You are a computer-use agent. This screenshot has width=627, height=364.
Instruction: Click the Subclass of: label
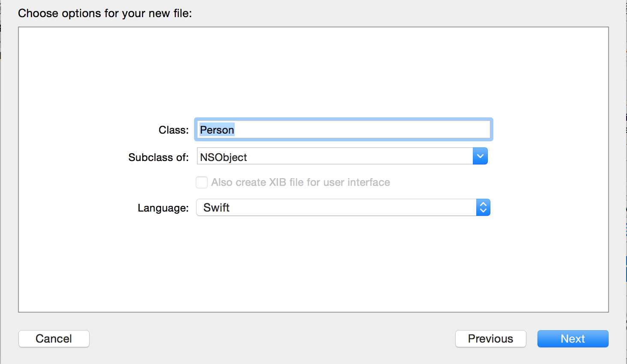(158, 158)
